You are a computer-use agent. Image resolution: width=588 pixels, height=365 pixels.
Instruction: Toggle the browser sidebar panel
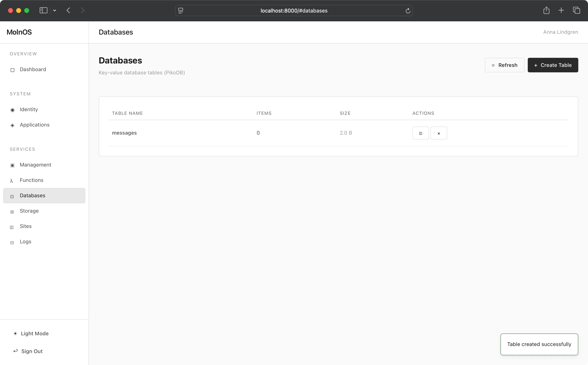coord(43,10)
